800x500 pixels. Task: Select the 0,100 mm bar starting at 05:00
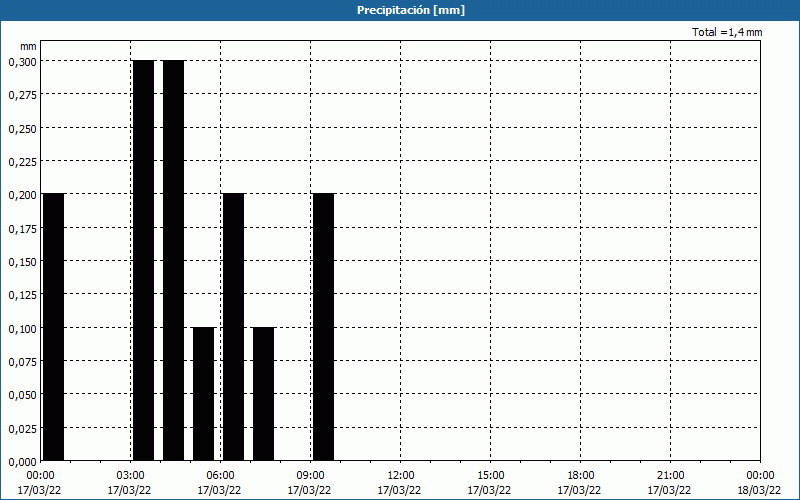coord(204,394)
